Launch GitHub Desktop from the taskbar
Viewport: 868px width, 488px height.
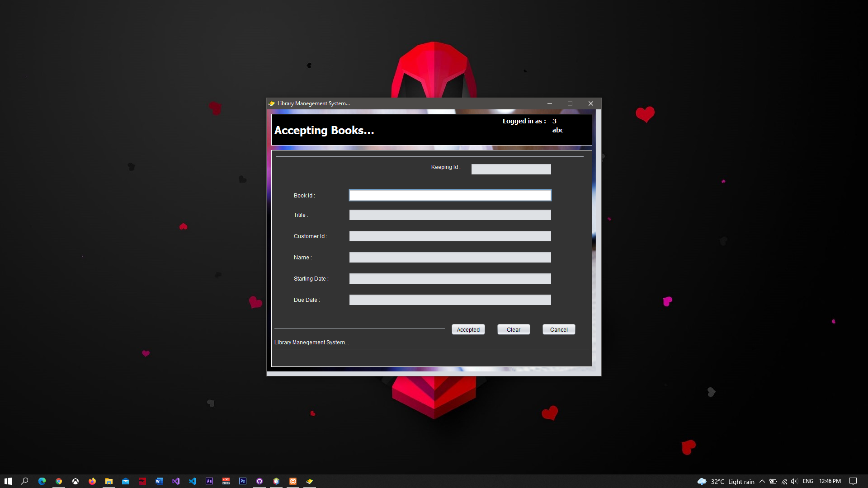[259, 481]
